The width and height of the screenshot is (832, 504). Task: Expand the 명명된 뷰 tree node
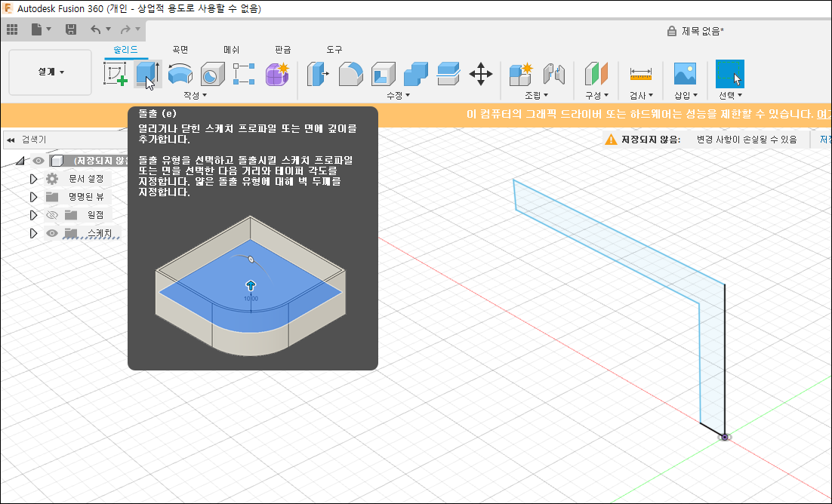point(33,197)
